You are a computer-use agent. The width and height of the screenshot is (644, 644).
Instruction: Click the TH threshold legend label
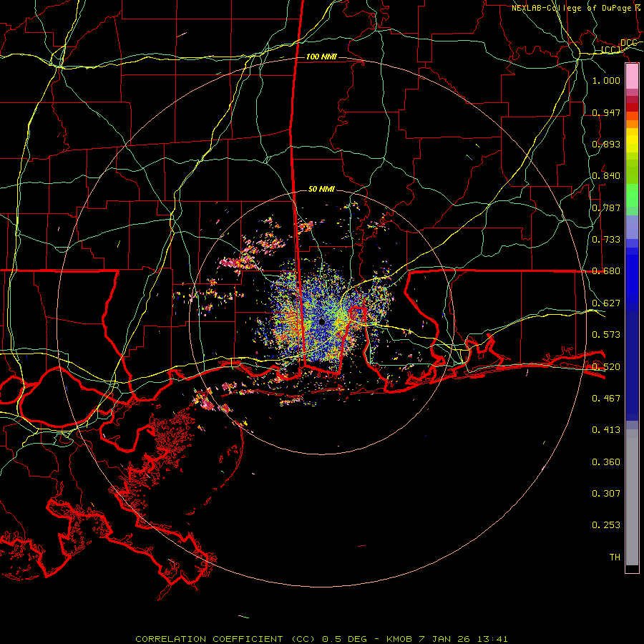coord(615,557)
